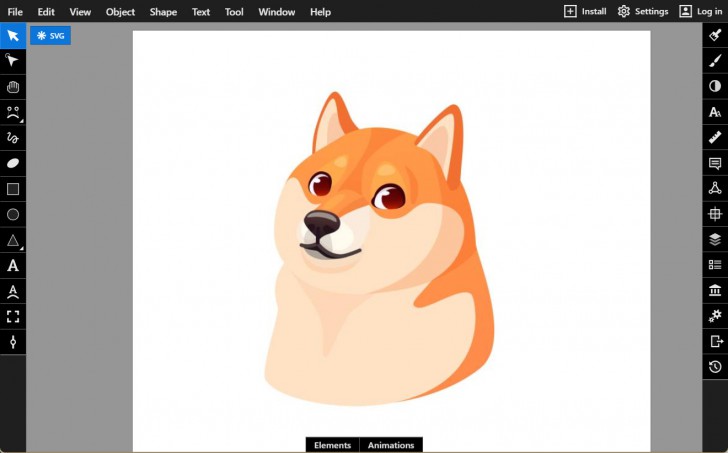Select the Text on path tool
Screen dimensions: 728x453
coord(13,291)
